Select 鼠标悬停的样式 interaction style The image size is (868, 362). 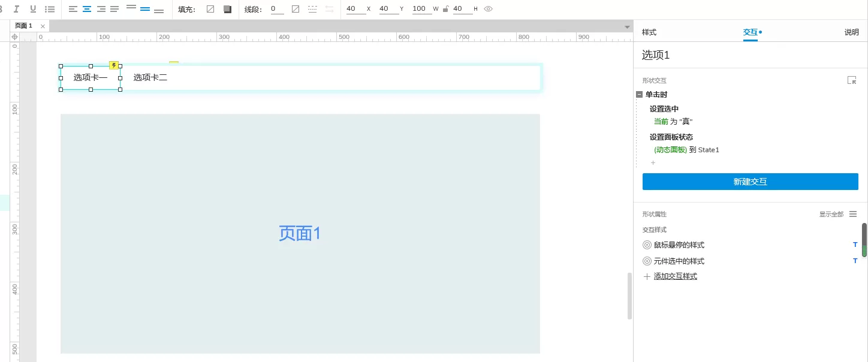[x=679, y=245]
